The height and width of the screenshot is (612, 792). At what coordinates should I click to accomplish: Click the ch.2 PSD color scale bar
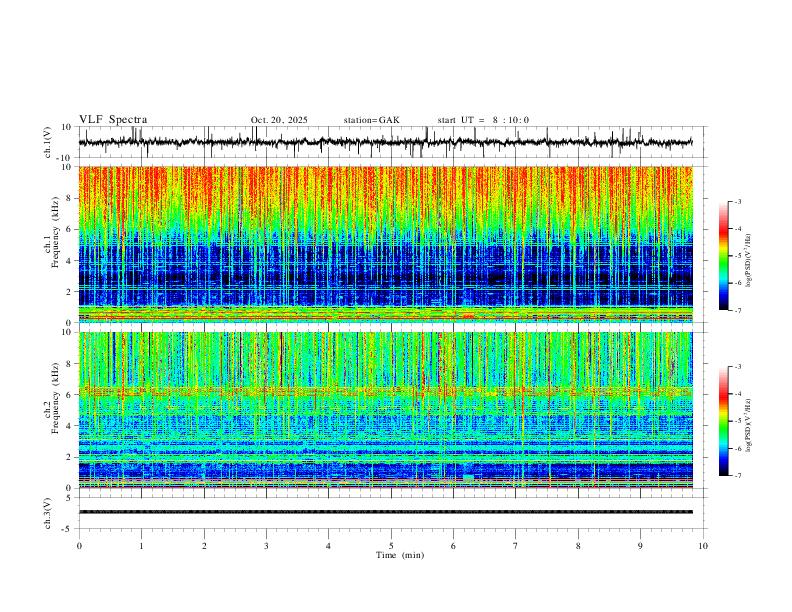click(723, 421)
